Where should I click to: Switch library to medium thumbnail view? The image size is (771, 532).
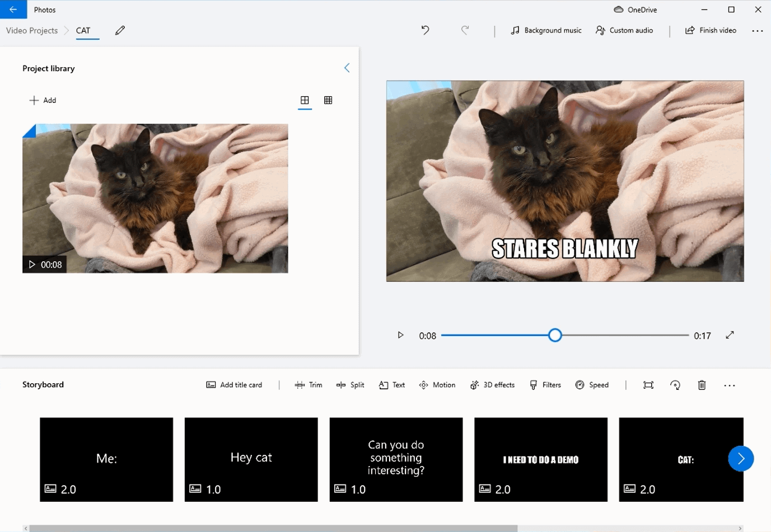click(x=305, y=100)
